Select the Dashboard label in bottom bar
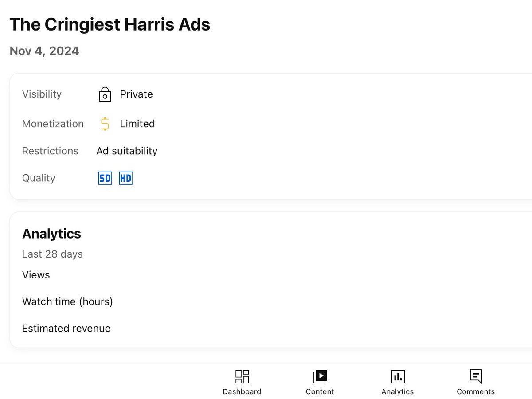This screenshot has height=399, width=532. [242, 392]
